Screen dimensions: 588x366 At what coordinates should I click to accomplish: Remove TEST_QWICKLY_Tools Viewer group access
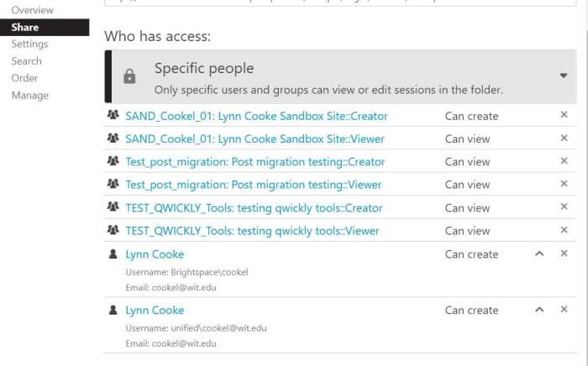564,230
